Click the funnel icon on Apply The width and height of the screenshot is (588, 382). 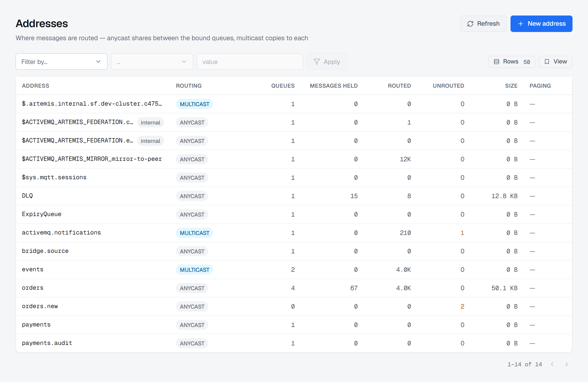[317, 62]
